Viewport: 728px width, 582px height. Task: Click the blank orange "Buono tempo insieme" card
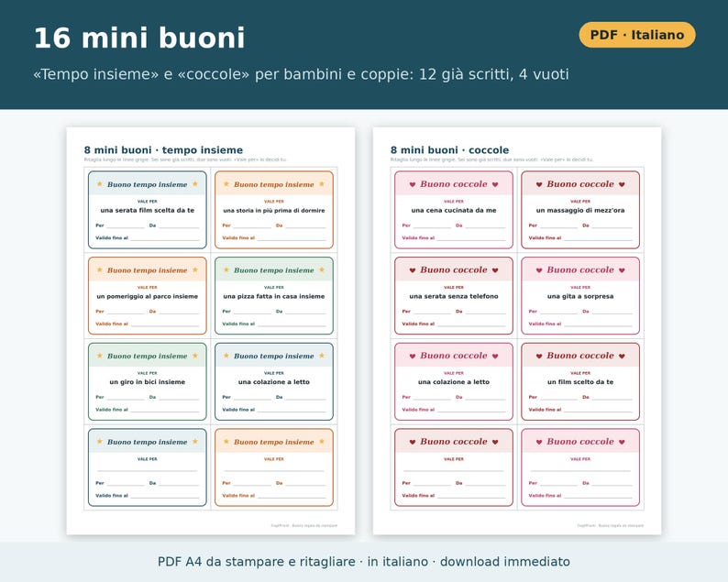click(274, 467)
